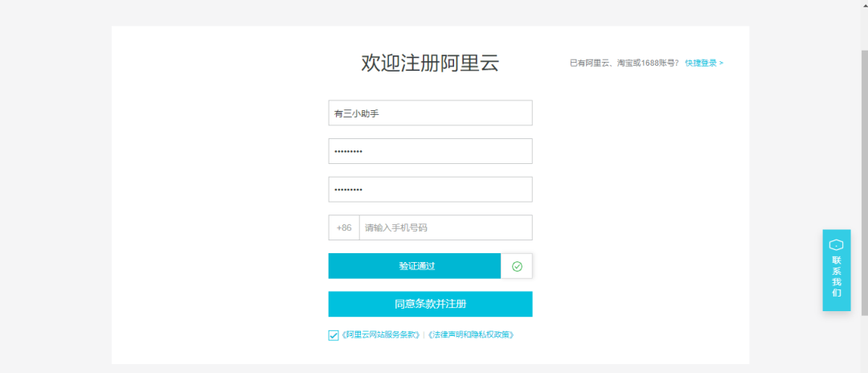Click the scrollbar track below the thumb
The image size is (868, 373).
(x=864, y=343)
